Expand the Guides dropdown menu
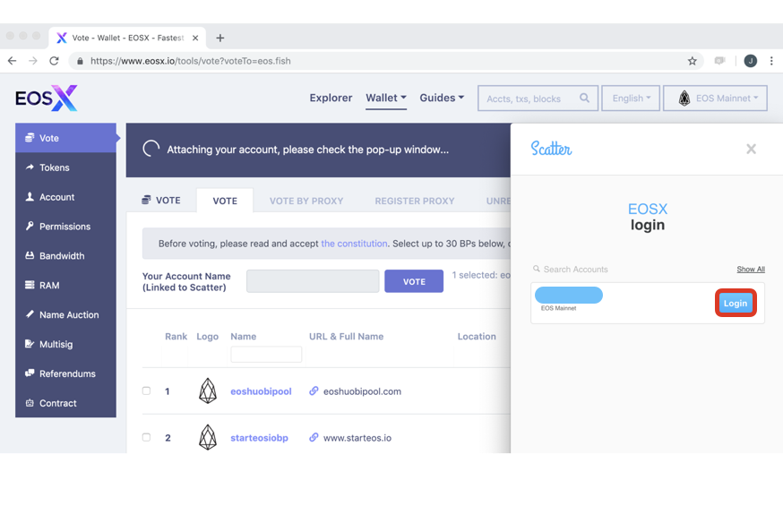The image size is (783, 532). pos(442,98)
